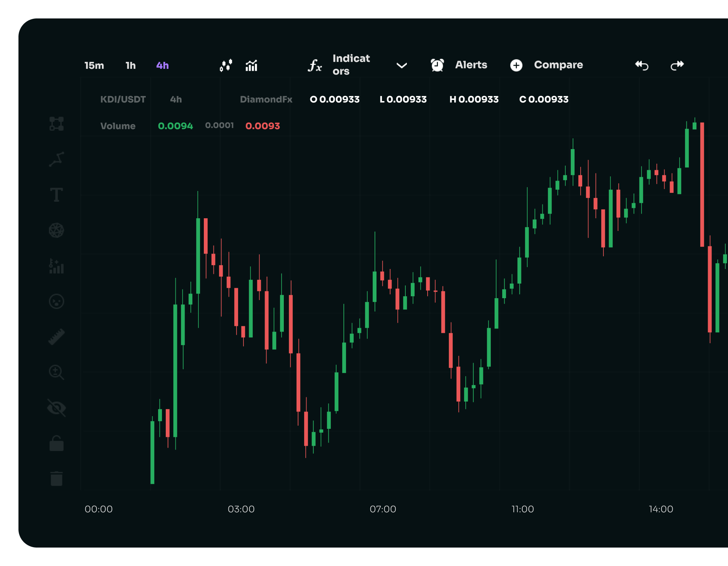Select the Text tool
The image size is (728, 566).
[57, 195]
